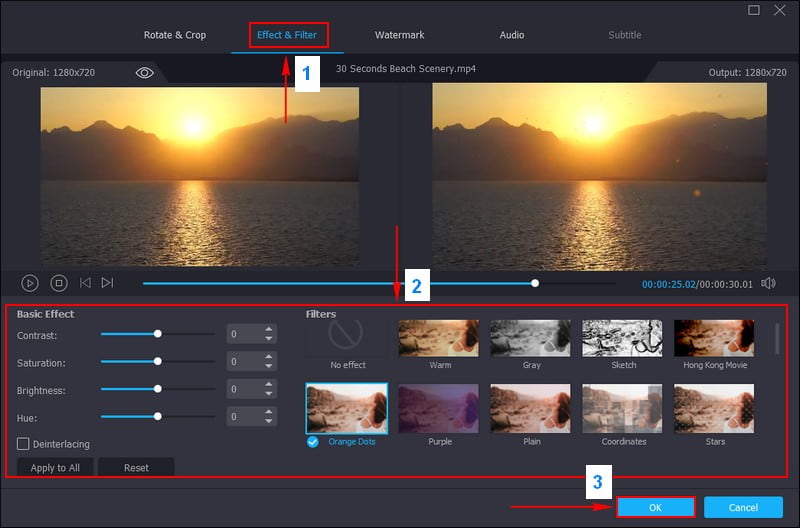800x528 pixels.
Task: Open the Watermark tab
Action: (x=399, y=35)
